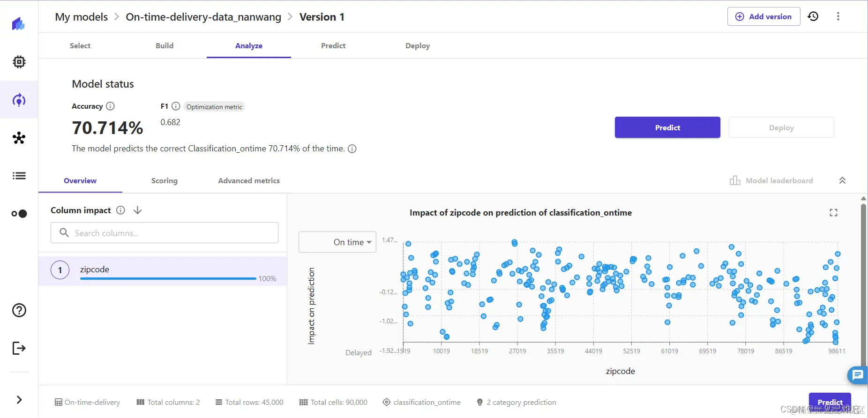The width and height of the screenshot is (868, 418).
Task: Click the zipcode impact progress bar
Action: click(x=168, y=279)
